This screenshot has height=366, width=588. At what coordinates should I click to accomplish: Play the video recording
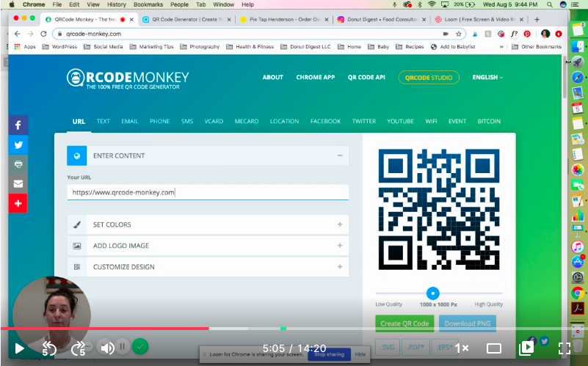coord(19,348)
